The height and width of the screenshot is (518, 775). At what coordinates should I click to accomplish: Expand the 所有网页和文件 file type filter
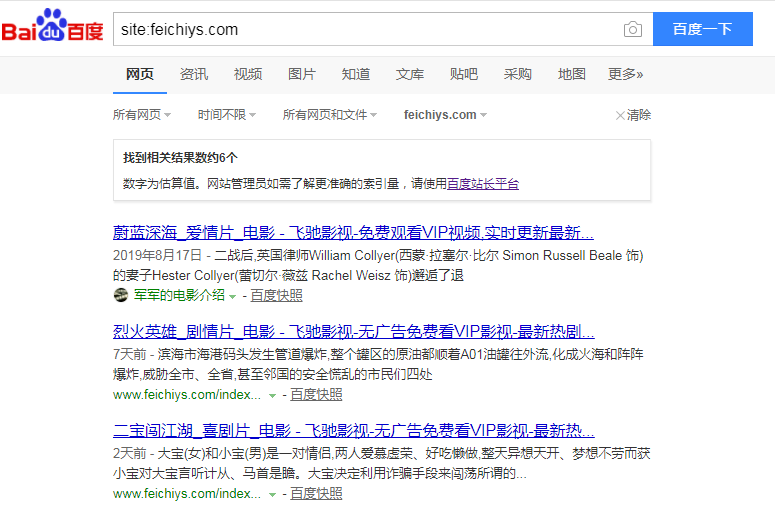click(330, 115)
